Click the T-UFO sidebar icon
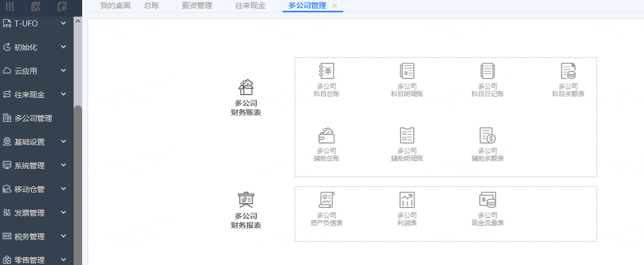The width and height of the screenshot is (644, 265). coord(6,24)
